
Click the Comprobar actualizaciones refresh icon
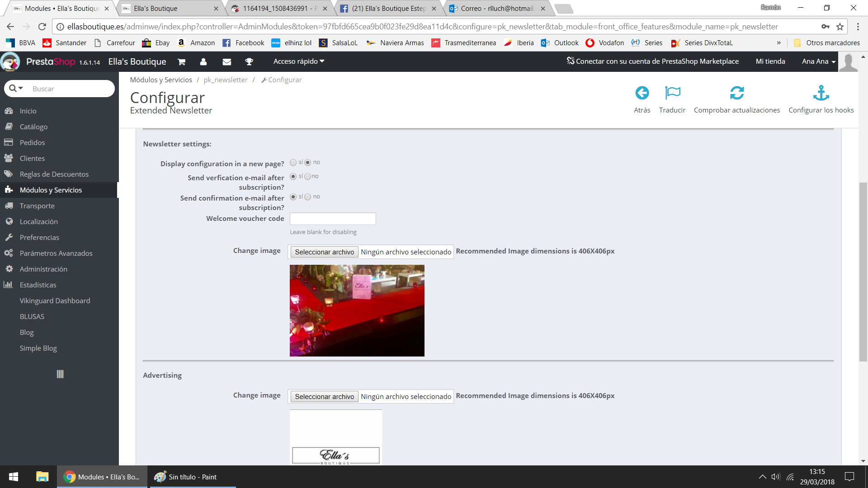click(x=736, y=93)
